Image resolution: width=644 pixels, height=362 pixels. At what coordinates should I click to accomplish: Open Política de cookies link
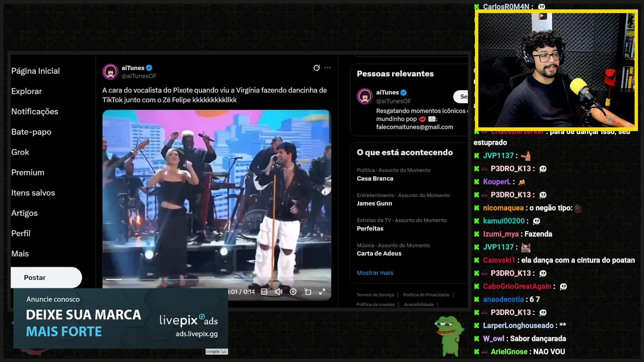pos(375,304)
